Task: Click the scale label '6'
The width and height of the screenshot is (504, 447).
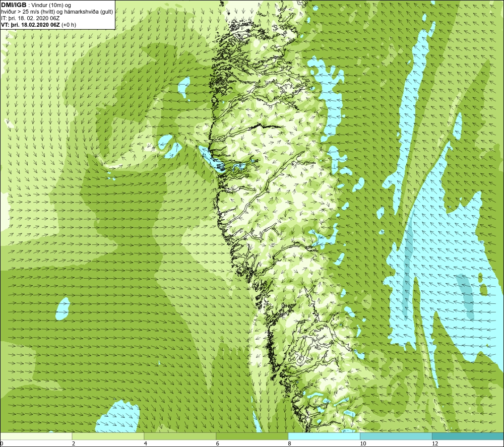Action: pos(218,444)
